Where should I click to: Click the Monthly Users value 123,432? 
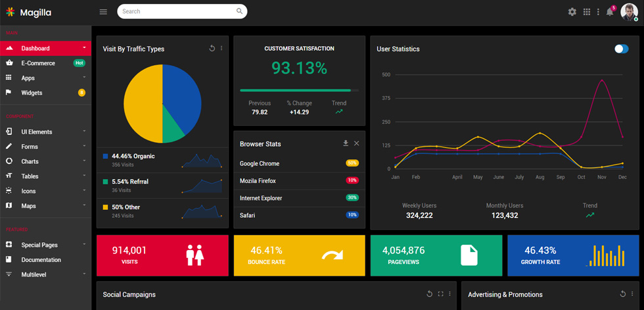coord(505,215)
